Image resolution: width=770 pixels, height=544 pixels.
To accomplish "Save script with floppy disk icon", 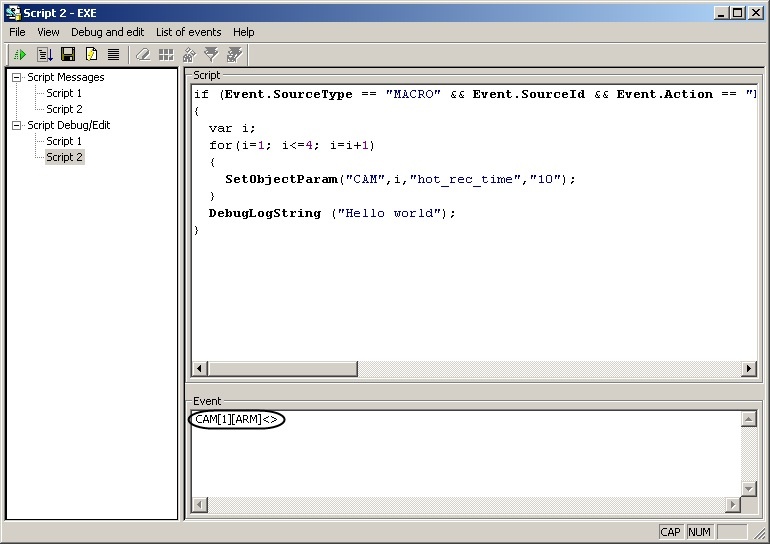I will (68, 55).
